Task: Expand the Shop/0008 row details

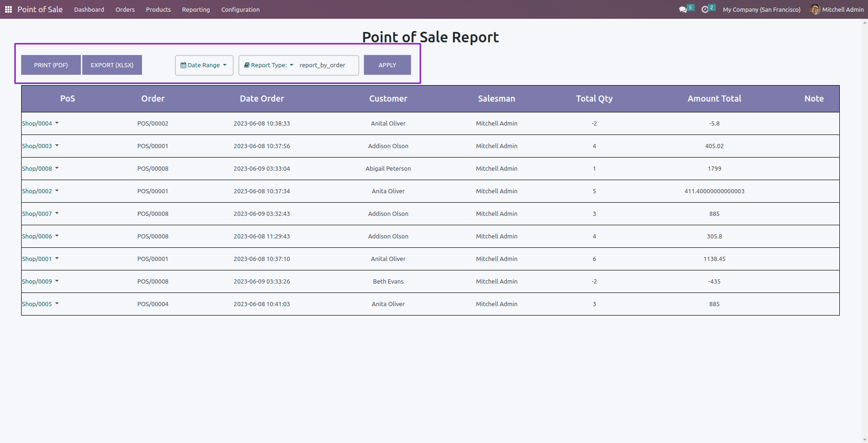Action: pyautogui.click(x=57, y=168)
